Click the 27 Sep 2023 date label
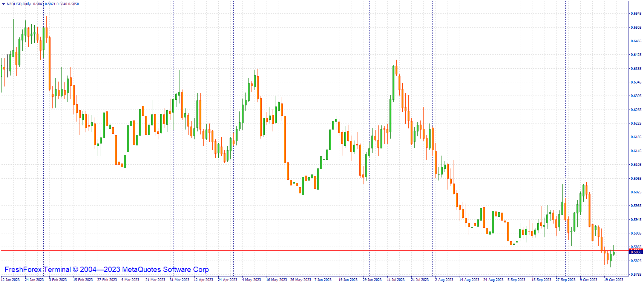 [566, 280]
